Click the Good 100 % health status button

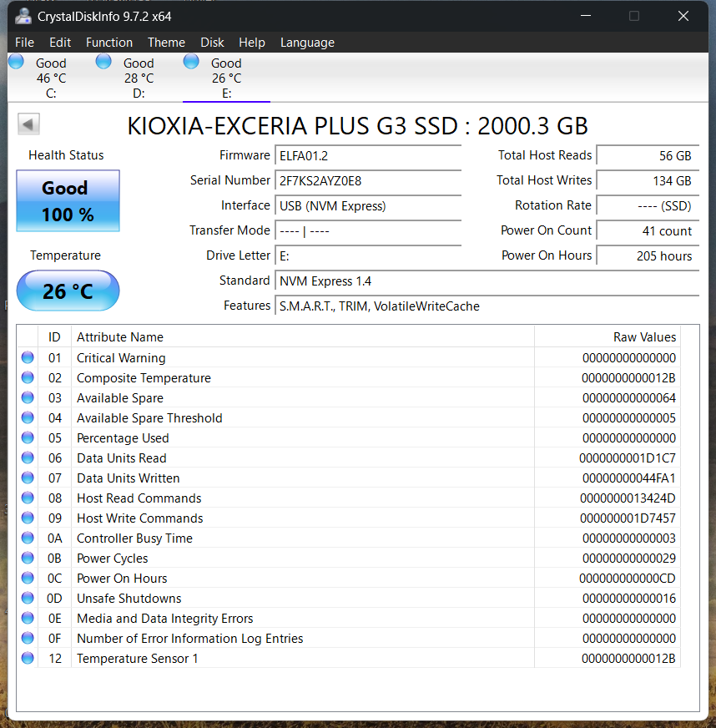coord(68,201)
